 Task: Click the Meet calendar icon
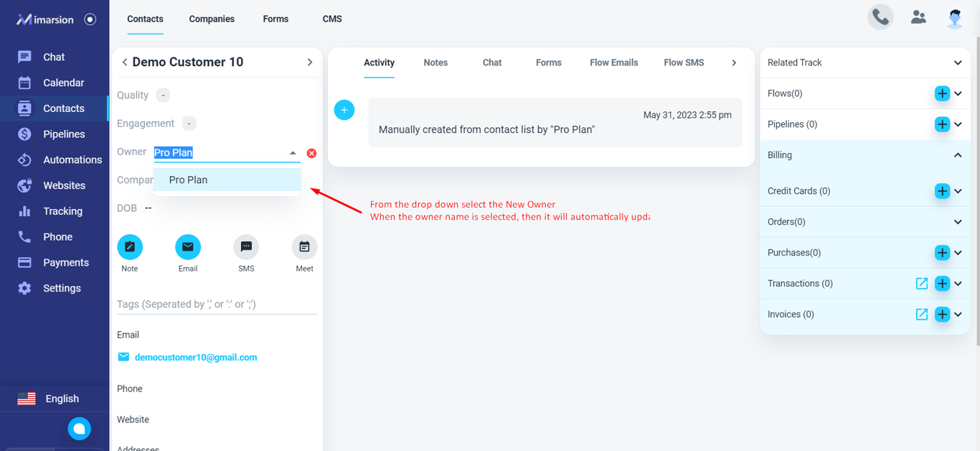(x=304, y=247)
